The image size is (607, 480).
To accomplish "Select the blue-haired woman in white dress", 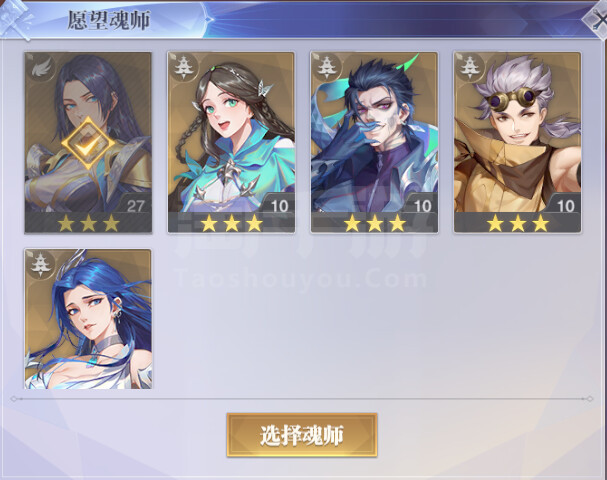I will [88, 319].
